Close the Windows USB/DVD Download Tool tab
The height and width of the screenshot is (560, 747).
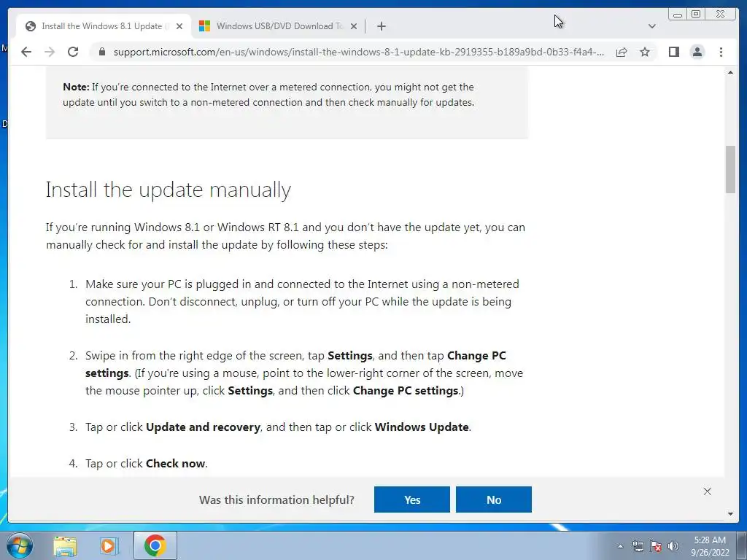point(354,26)
